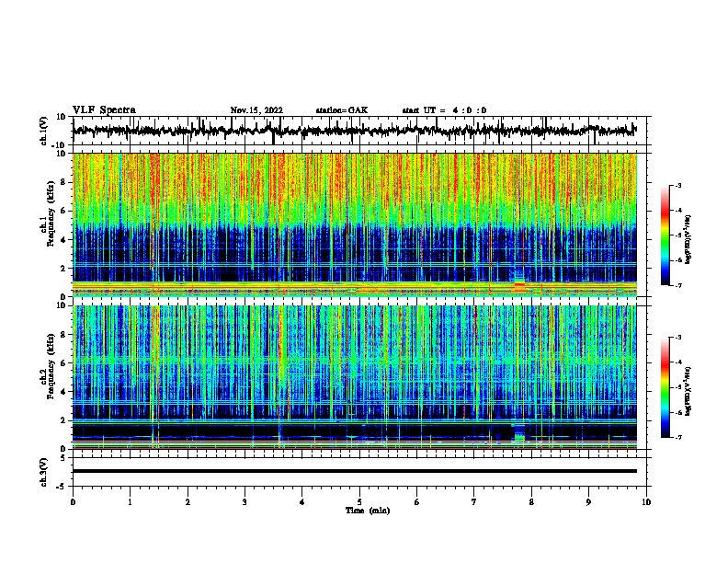Viewport: 728px width, 563px height.
Task: Click the "-4" label on ch.2 colorbar
Action: 678,362
